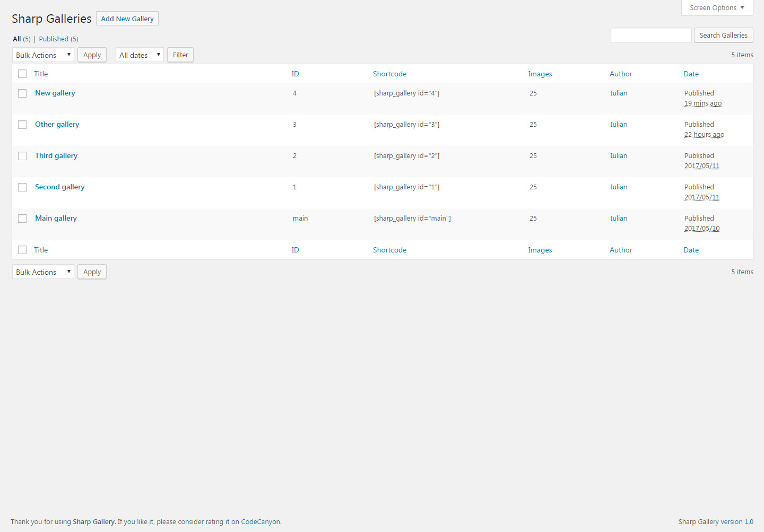Viewport: 764px width, 532px height.
Task: Visit the CodeCanyon footer link
Action: click(261, 522)
